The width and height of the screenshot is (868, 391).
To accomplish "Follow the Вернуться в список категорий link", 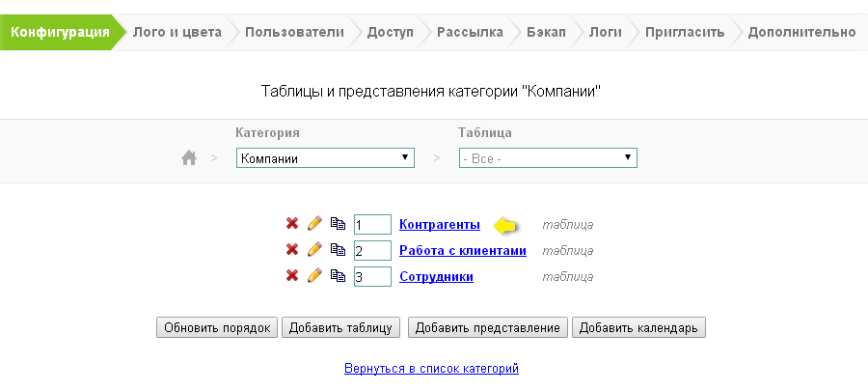I will tap(431, 369).
